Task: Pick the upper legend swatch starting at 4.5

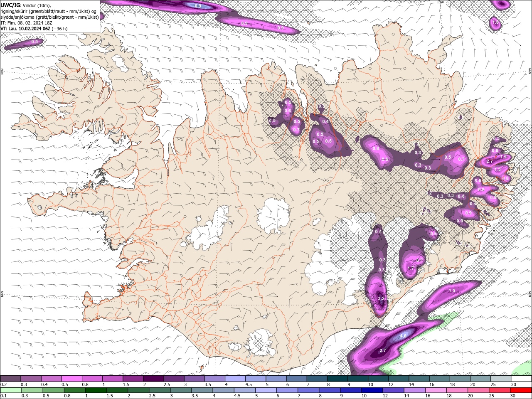Action: 255,379
